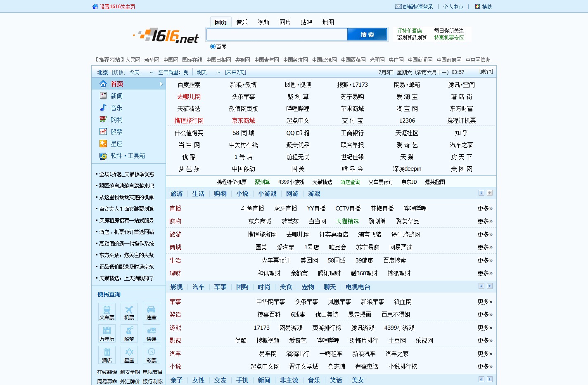This screenshot has width=588, height=385.
Task: Open the 星座 horoscope query icon
Action: point(129,355)
